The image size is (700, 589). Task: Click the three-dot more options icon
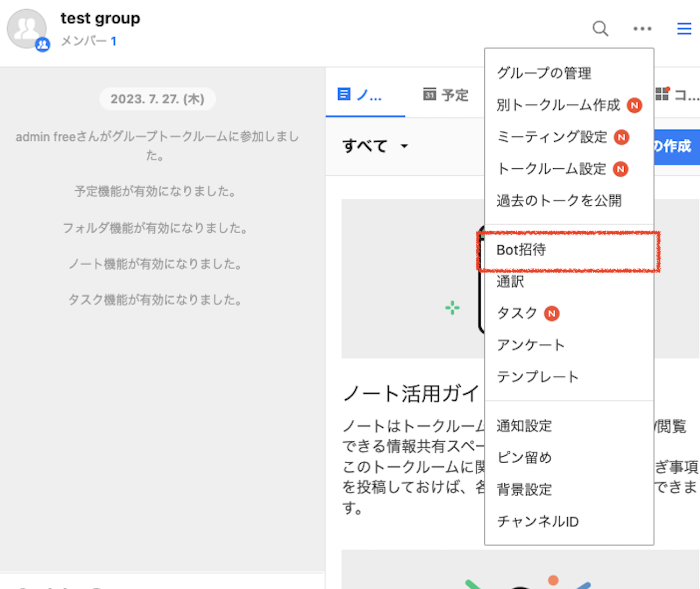pyautogui.click(x=642, y=29)
